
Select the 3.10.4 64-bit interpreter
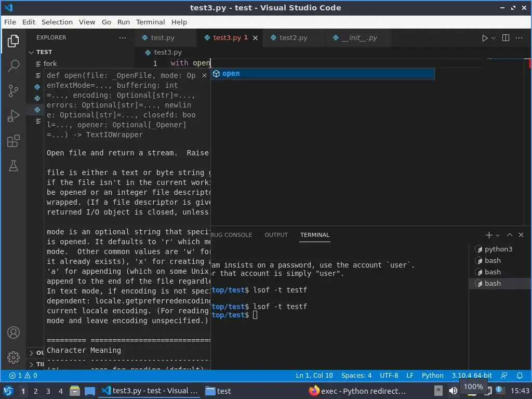point(472,376)
